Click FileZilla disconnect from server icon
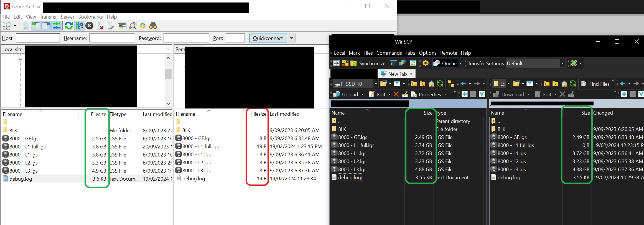The image size is (644, 225). [100, 26]
